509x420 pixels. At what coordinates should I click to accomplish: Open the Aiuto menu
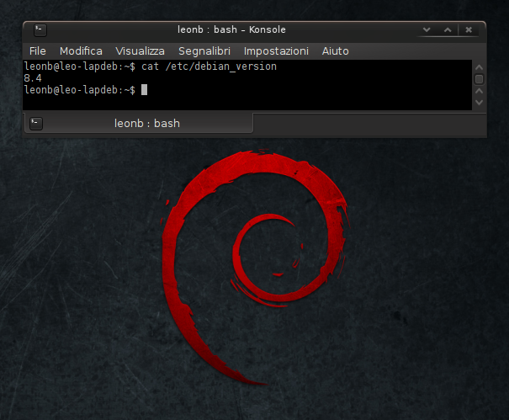[x=337, y=51]
